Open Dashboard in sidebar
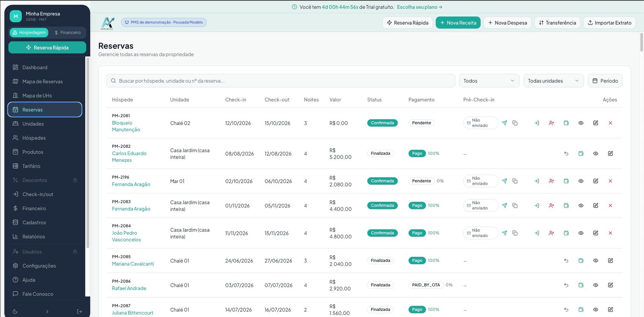The image size is (644, 317). coord(45,67)
